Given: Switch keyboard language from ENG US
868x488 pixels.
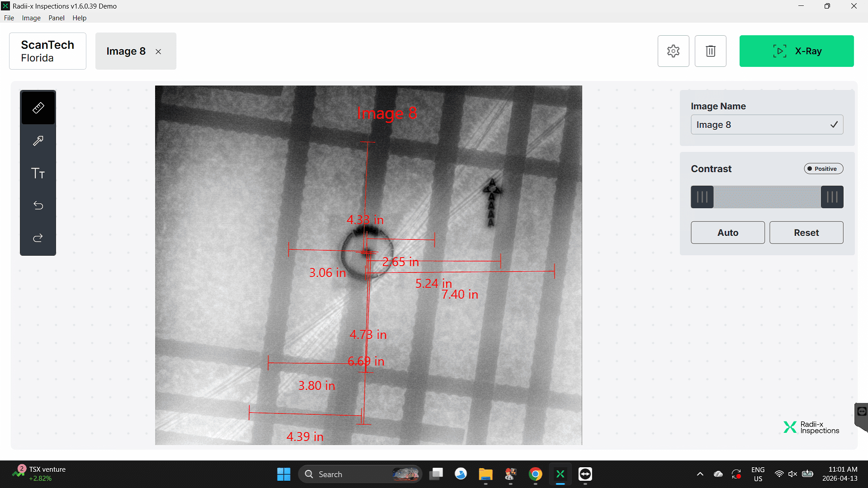Looking at the screenshot, I should click(x=758, y=474).
